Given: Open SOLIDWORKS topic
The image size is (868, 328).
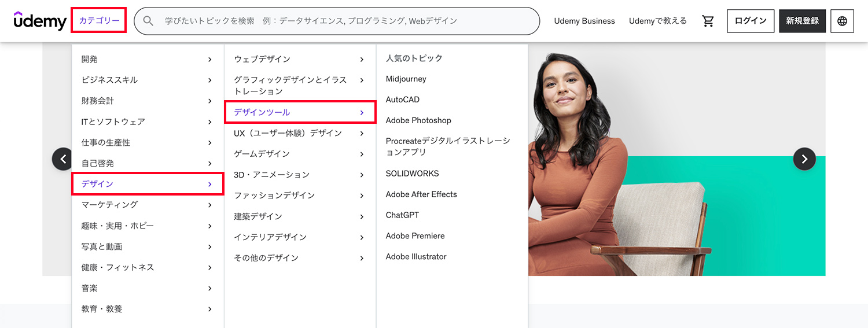Looking at the screenshot, I should 413,174.
